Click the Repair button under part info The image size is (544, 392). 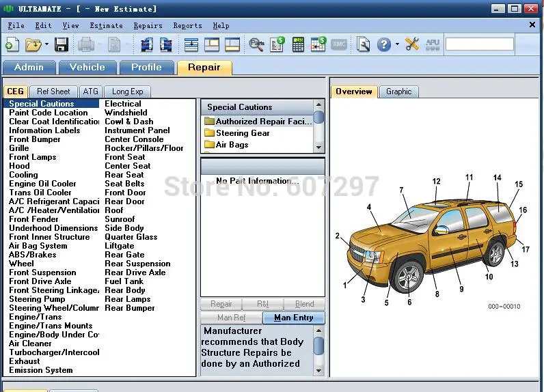tap(221, 304)
